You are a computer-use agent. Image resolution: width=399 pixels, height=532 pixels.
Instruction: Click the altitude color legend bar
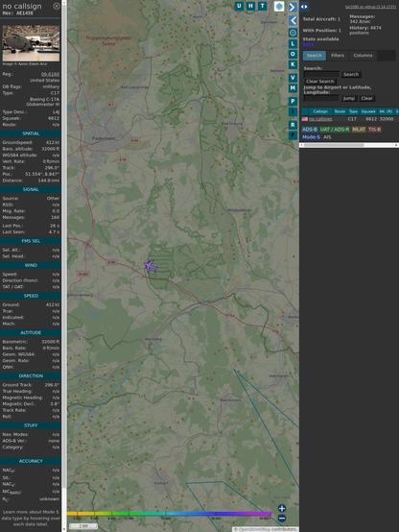169,514
